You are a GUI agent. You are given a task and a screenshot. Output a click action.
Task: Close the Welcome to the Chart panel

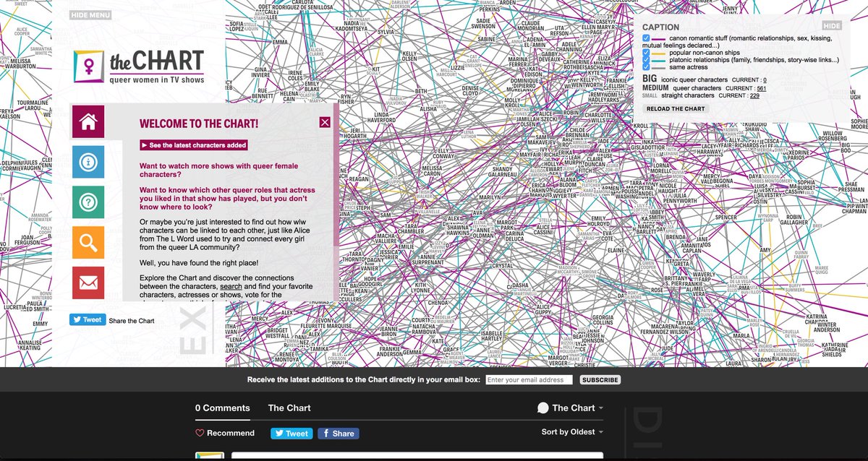pos(325,122)
